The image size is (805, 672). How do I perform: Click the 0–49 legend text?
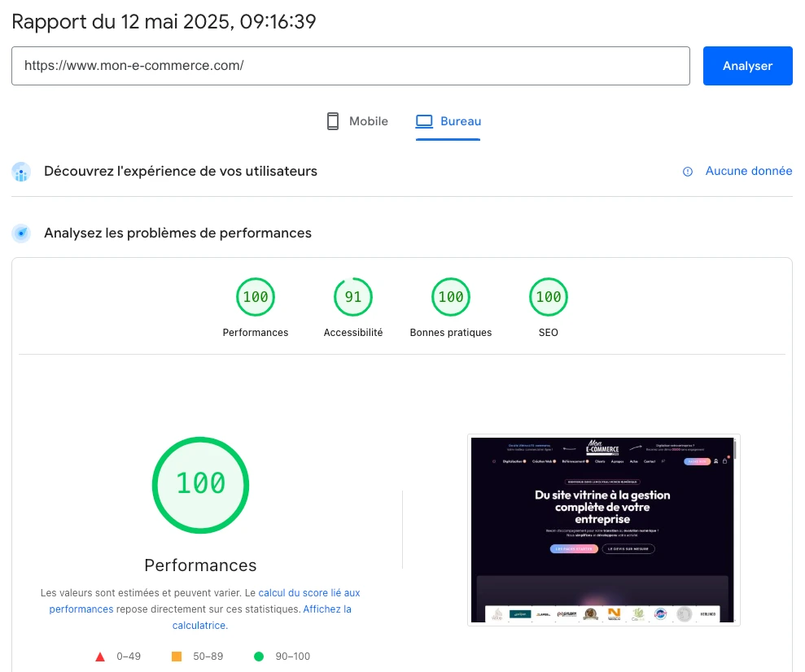point(129,656)
